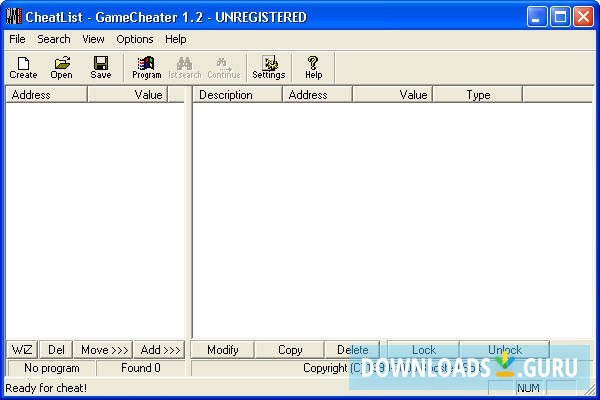Click the Copy button
The width and height of the screenshot is (600, 400).
click(x=290, y=349)
